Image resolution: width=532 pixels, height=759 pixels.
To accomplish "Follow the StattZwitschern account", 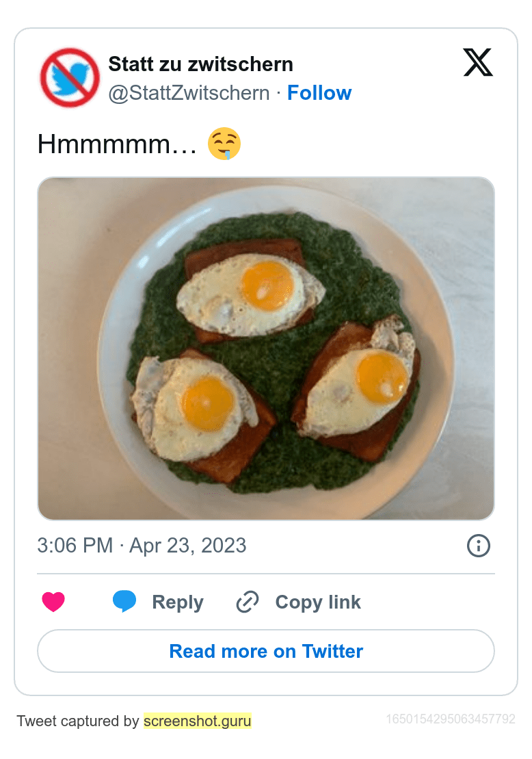I will tap(319, 93).
